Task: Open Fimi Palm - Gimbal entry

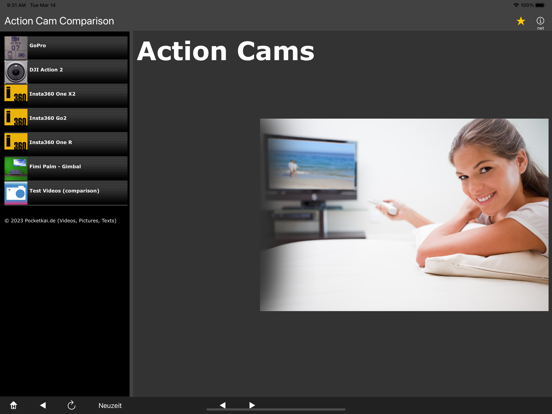Action: pyautogui.click(x=66, y=169)
